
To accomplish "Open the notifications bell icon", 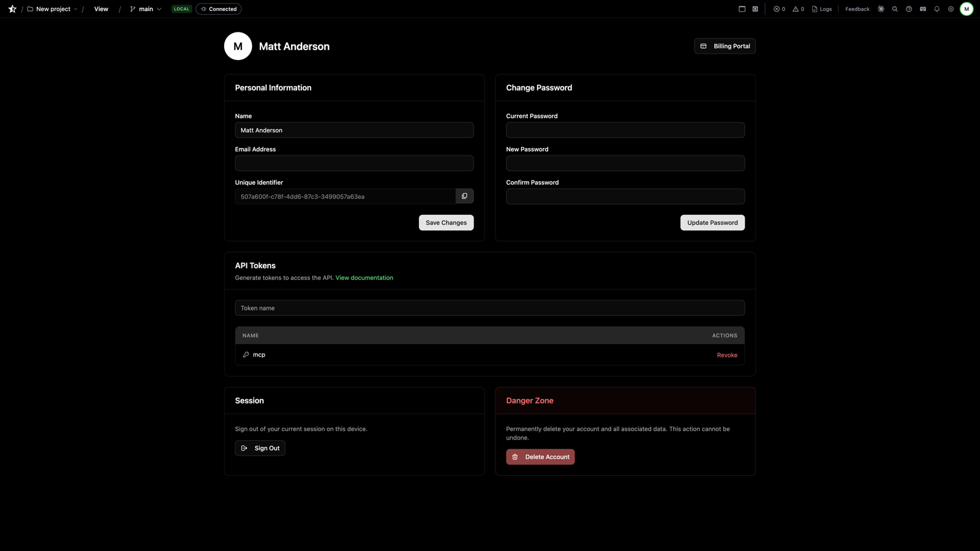I will [x=937, y=9].
